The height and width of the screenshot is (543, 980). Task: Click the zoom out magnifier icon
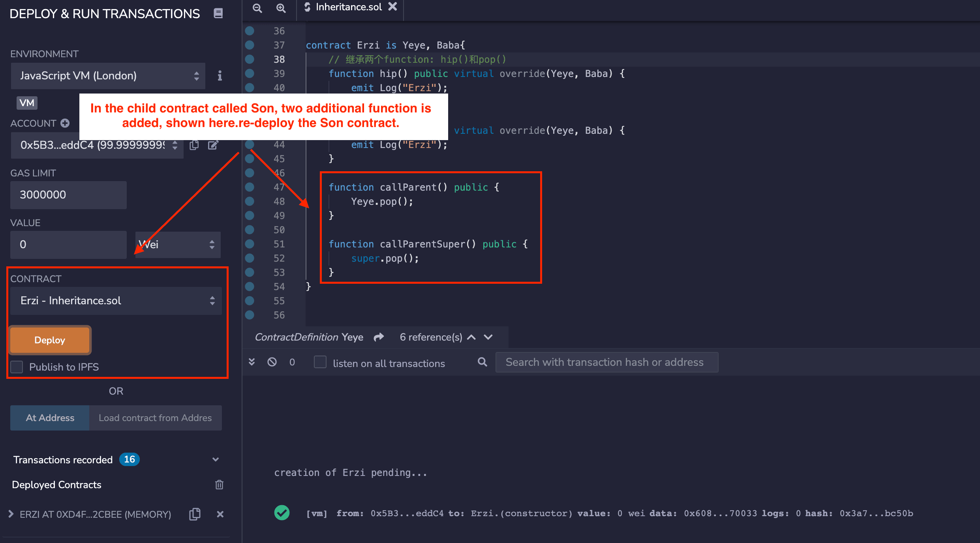257,8
